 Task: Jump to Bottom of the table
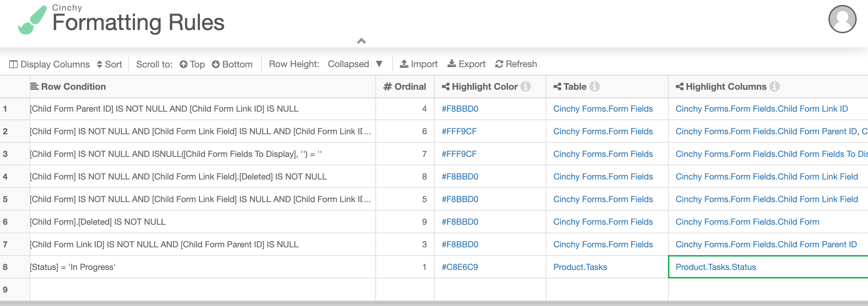(232, 64)
